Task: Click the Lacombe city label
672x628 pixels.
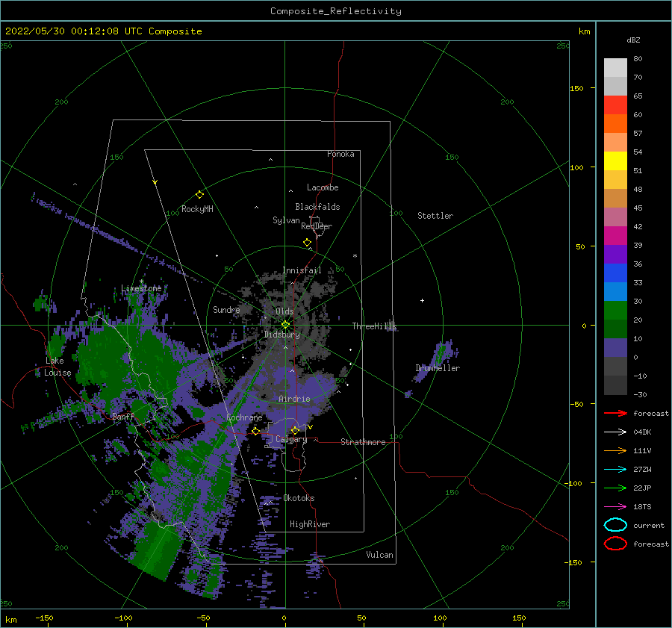Action: 323,187
